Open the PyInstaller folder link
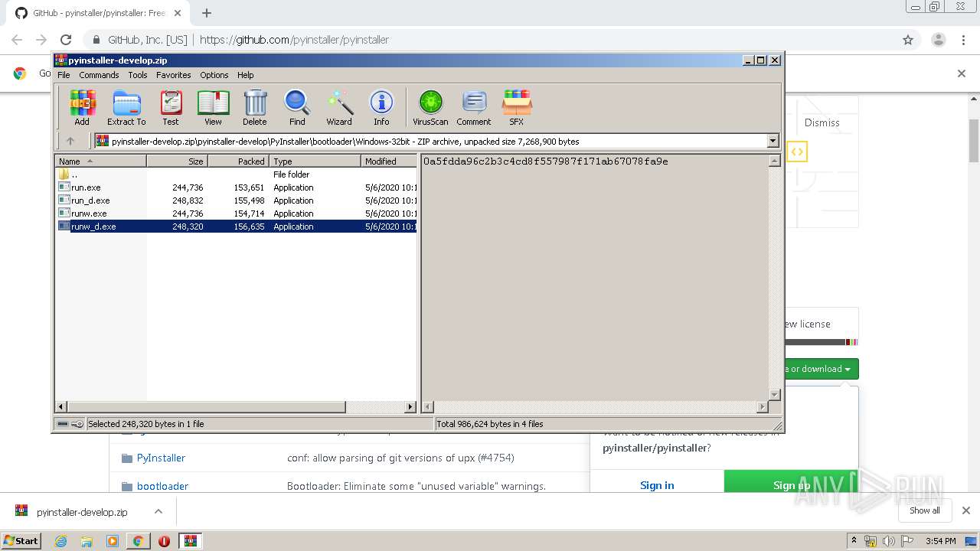This screenshot has height=551, width=980. tap(161, 458)
